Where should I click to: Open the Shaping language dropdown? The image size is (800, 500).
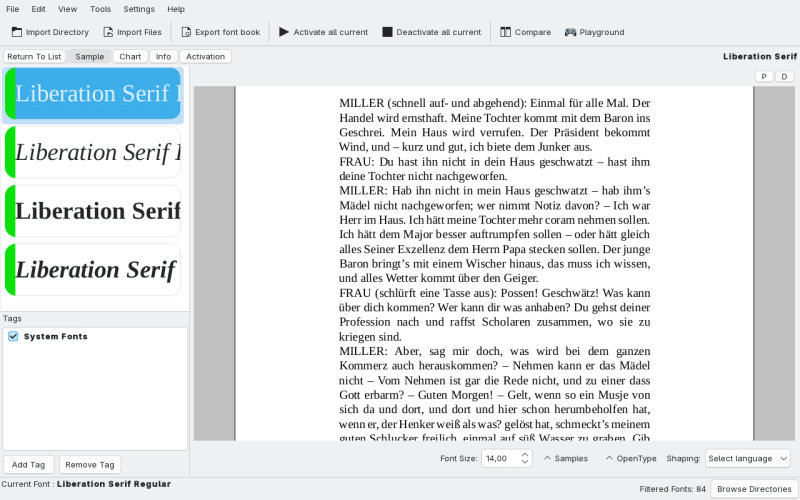(747, 458)
